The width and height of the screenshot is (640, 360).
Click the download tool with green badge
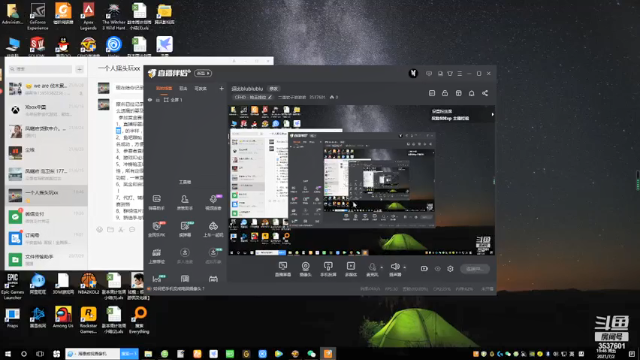click(213, 256)
